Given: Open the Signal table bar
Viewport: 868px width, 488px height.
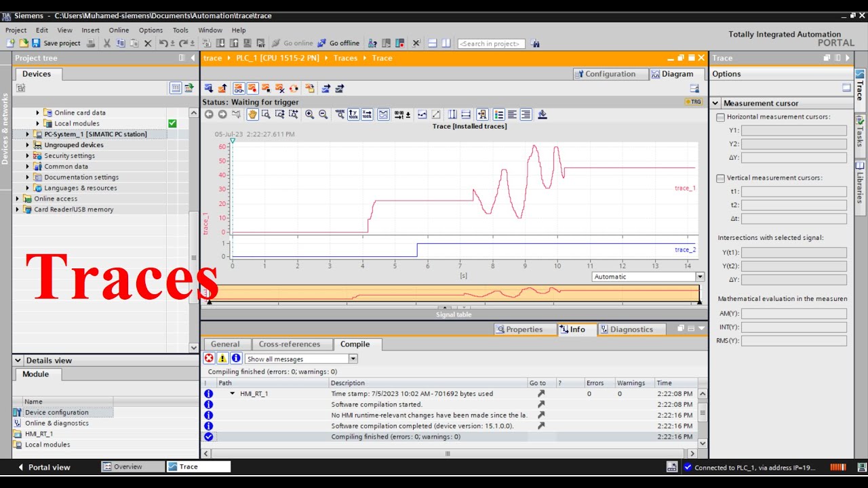Looking at the screenshot, I should pyautogui.click(x=454, y=314).
